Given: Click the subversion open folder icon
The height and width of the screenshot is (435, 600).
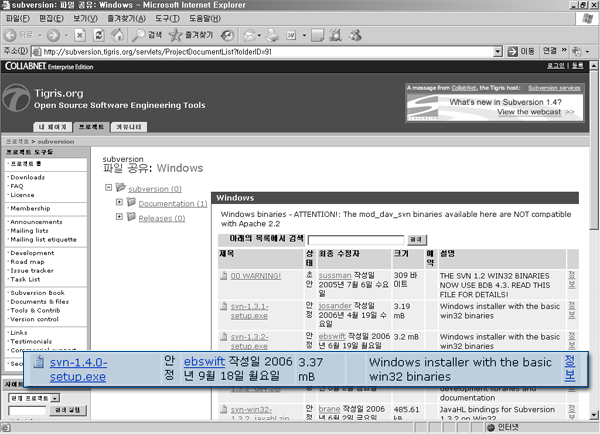Looking at the screenshot, I should (x=121, y=187).
